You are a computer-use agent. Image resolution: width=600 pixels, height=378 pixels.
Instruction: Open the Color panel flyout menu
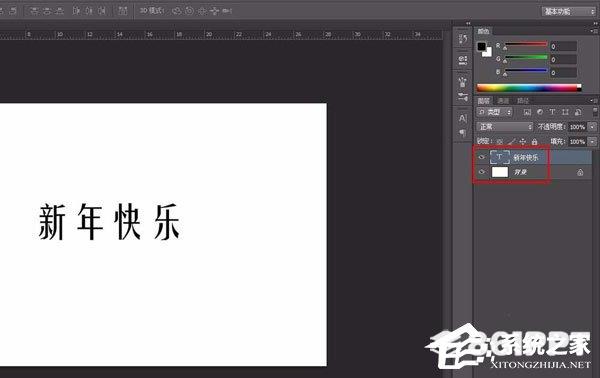[593, 31]
